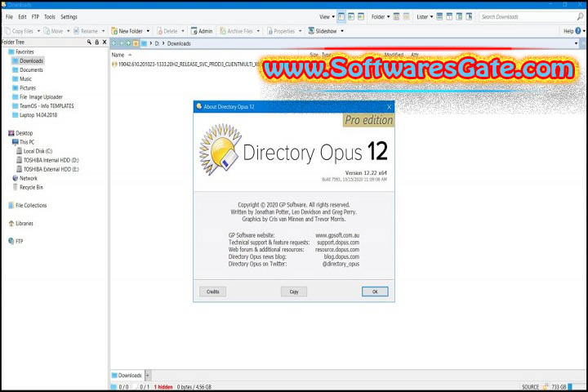Image resolution: width=588 pixels, height=392 pixels.
Task: Open the Lister dropdown
Action: pos(425,17)
